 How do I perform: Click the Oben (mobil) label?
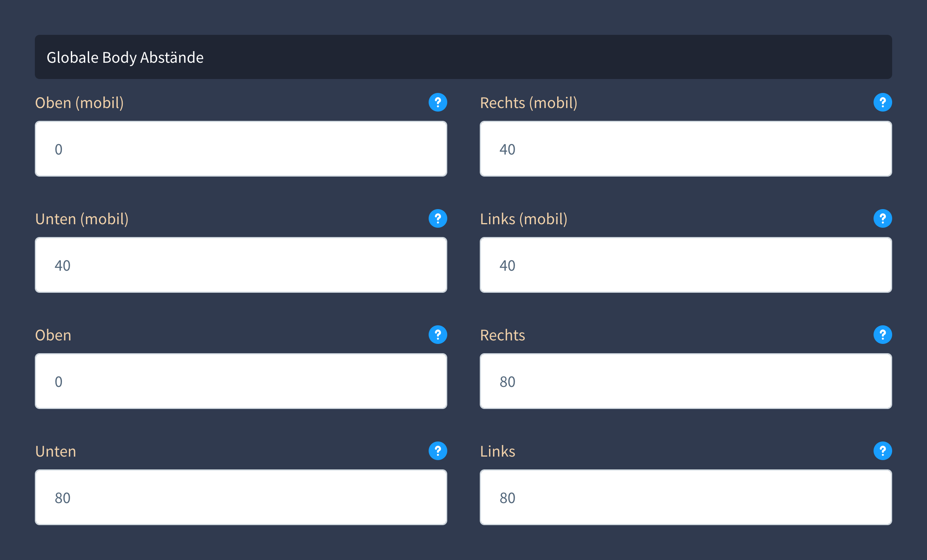point(79,103)
